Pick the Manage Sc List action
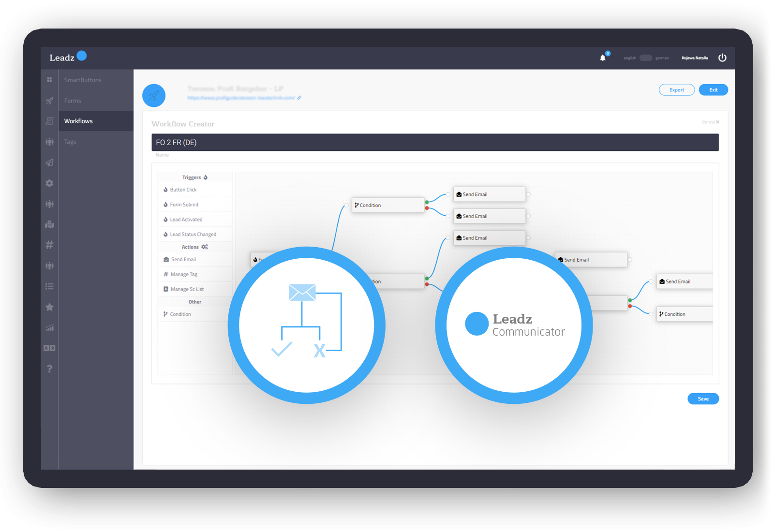This screenshot has height=532, width=774. point(195,289)
